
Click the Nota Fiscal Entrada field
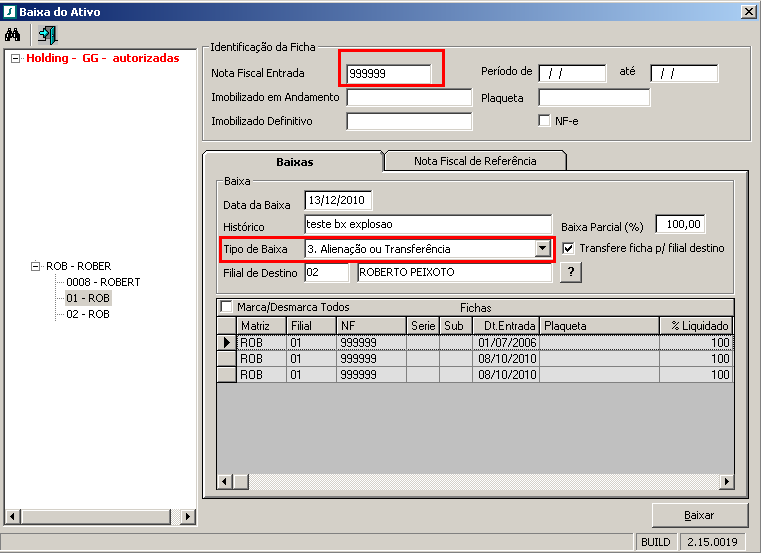tap(389, 73)
